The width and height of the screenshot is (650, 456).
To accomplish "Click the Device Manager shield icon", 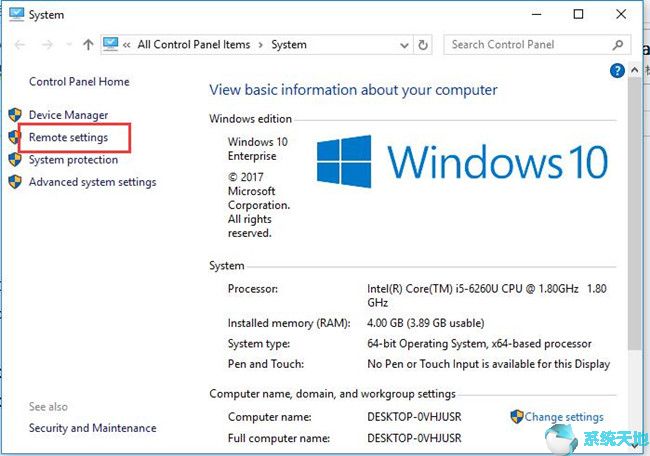I will [x=15, y=115].
